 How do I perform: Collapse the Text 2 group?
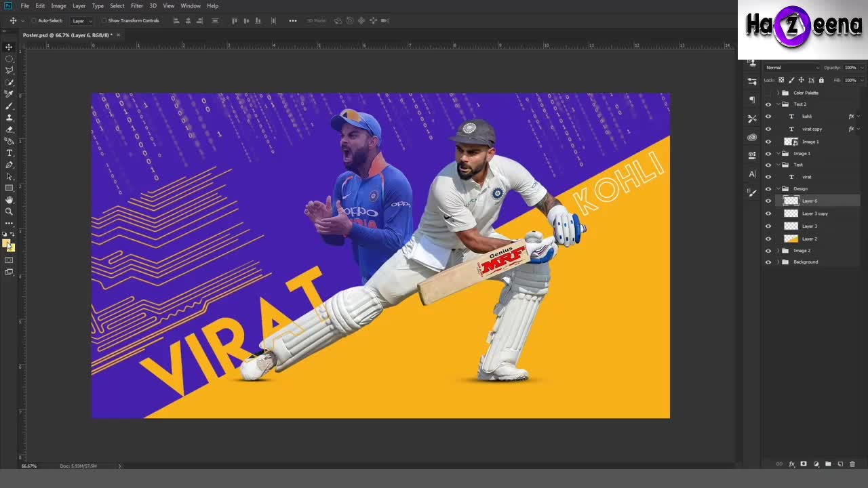click(x=778, y=104)
